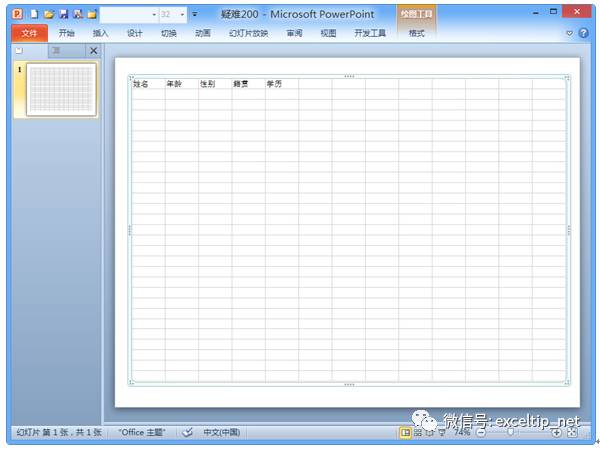
Task: Click the right middle sizing handle of table
Action: (569, 230)
